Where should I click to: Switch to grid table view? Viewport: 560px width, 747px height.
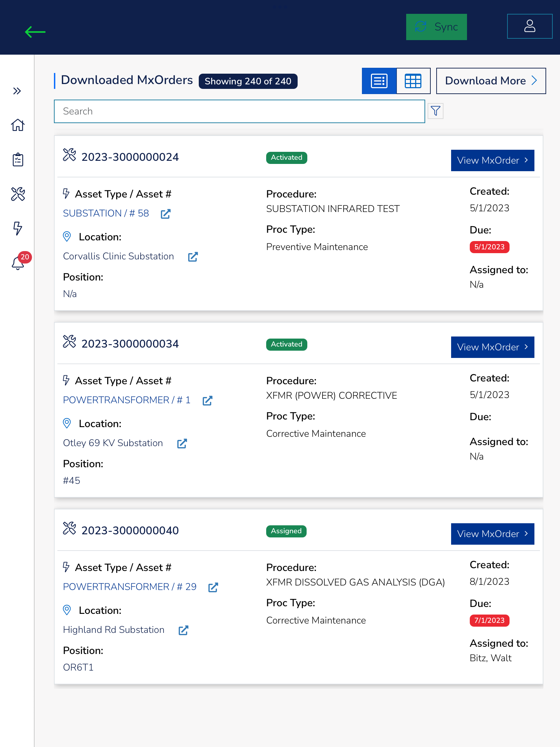coord(413,81)
